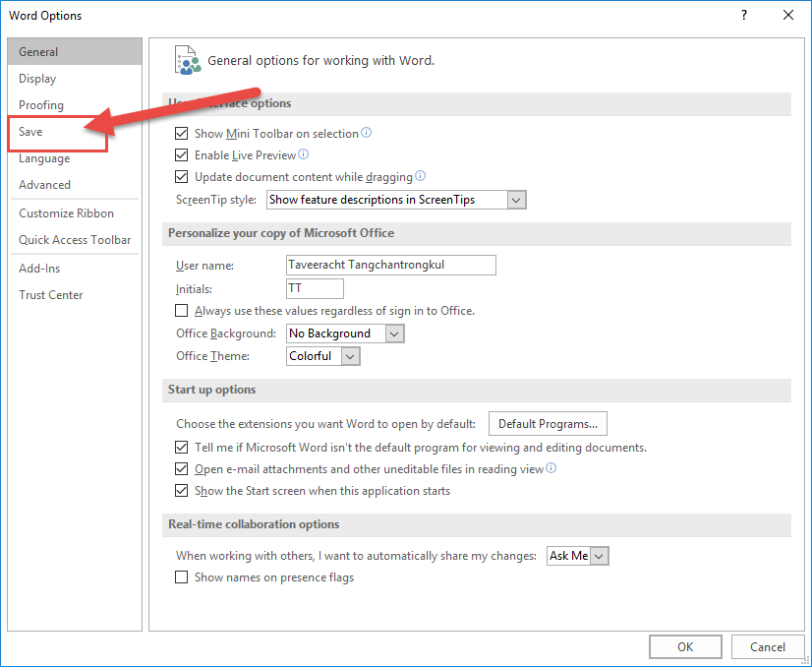Click info icon after Update document content while dragging
The width and height of the screenshot is (812, 667).
[421, 176]
